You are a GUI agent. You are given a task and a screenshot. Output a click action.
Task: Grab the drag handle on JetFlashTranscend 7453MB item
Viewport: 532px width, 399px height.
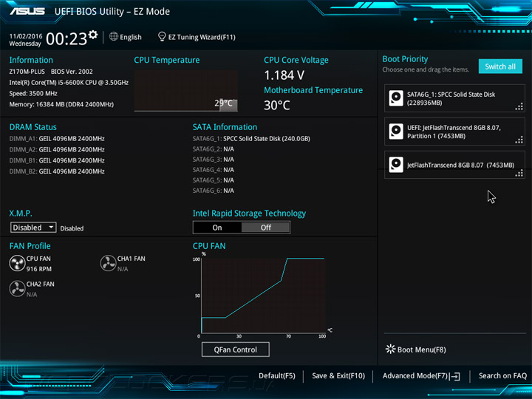(519, 173)
